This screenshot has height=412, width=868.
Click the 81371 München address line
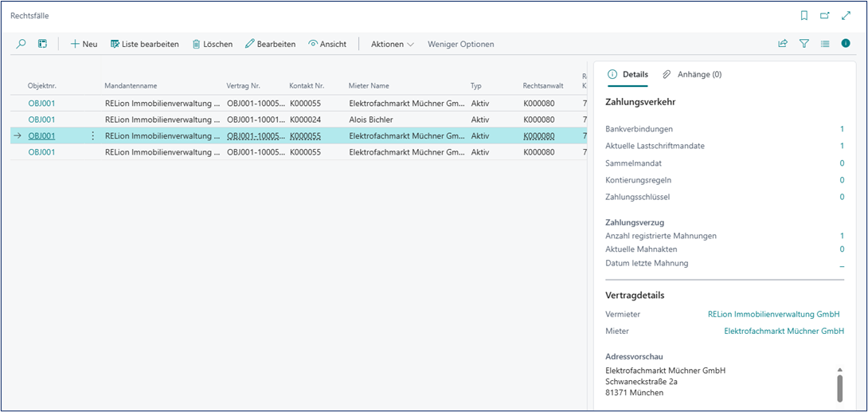pos(635,393)
